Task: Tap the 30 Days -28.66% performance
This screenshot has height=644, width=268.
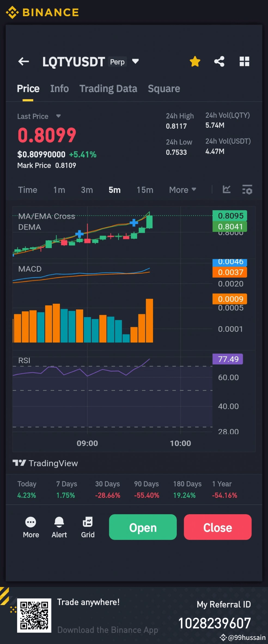Action: click(108, 489)
